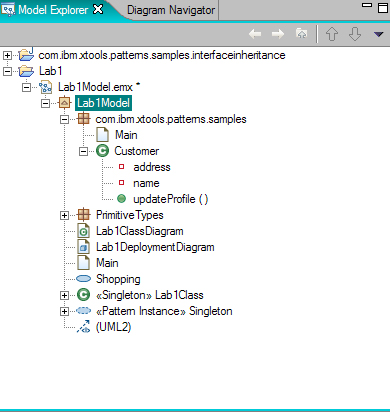This screenshot has width=390, height=412.
Task: Select the highlighted Lab1Model label
Action: [x=103, y=103]
